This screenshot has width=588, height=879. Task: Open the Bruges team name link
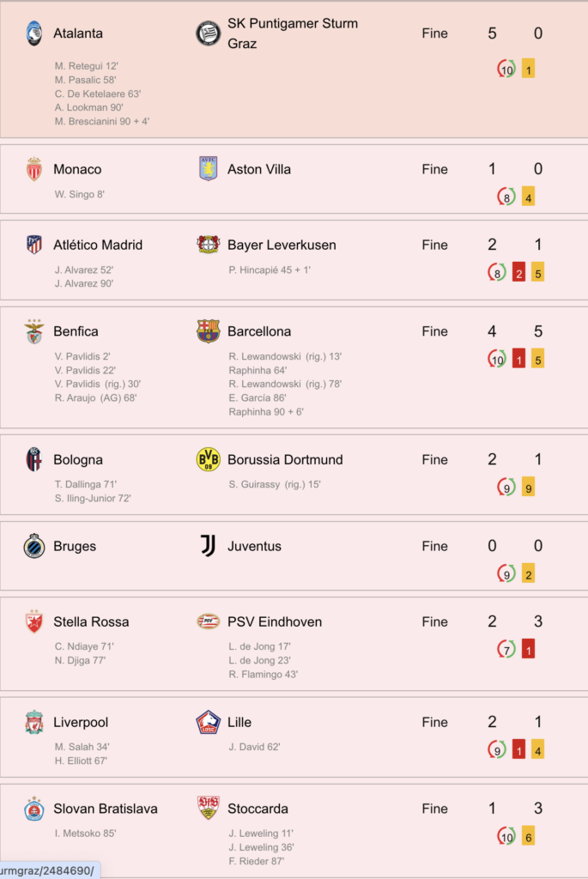pyautogui.click(x=75, y=546)
